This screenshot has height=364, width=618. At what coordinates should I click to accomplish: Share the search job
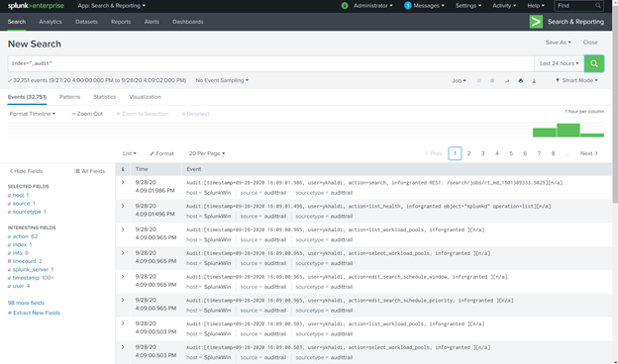507,81
